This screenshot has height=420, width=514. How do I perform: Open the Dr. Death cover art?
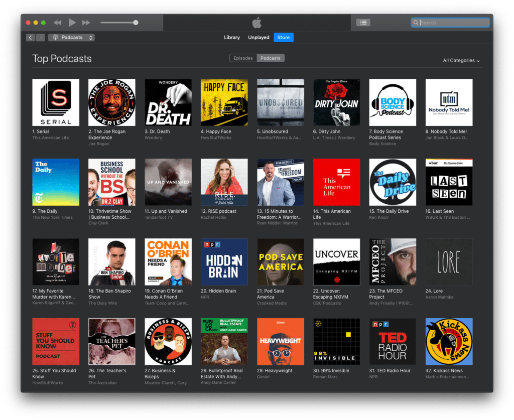click(x=168, y=102)
